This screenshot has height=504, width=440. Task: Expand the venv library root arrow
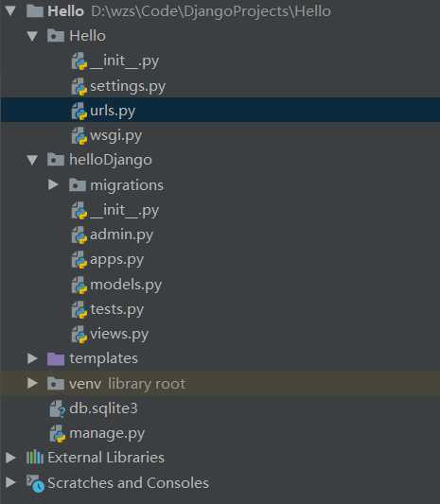[32, 383]
